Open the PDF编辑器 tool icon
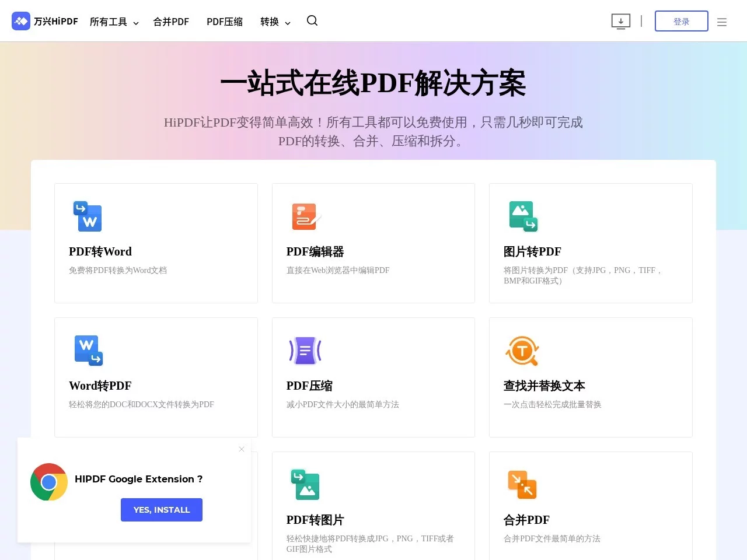 click(x=305, y=216)
